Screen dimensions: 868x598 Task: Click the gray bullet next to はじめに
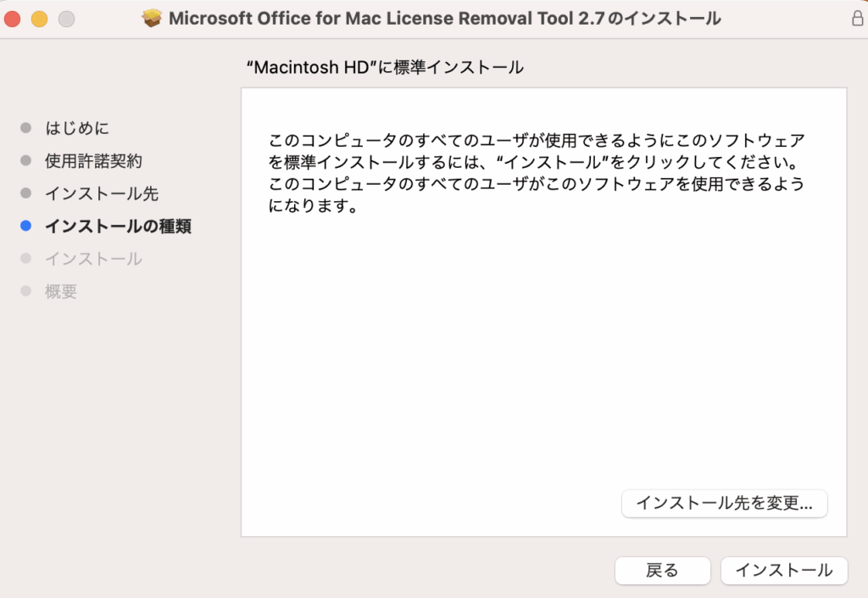tap(25, 128)
